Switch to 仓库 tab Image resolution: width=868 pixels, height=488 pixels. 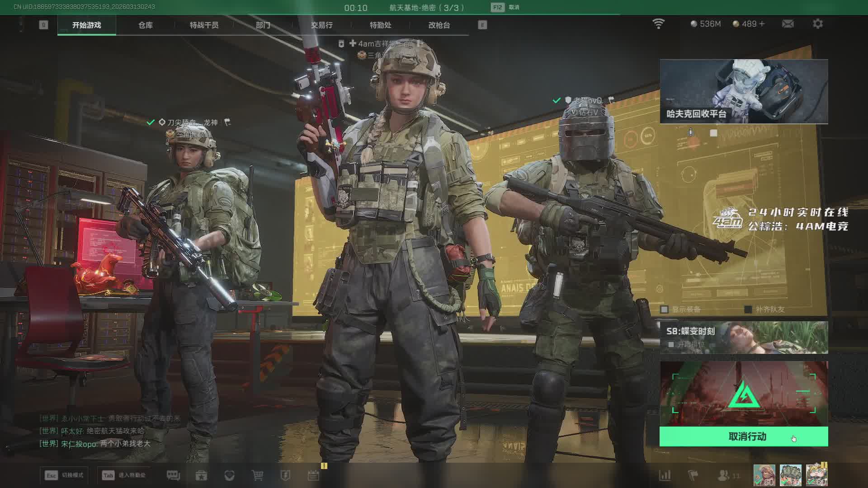point(145,25)
